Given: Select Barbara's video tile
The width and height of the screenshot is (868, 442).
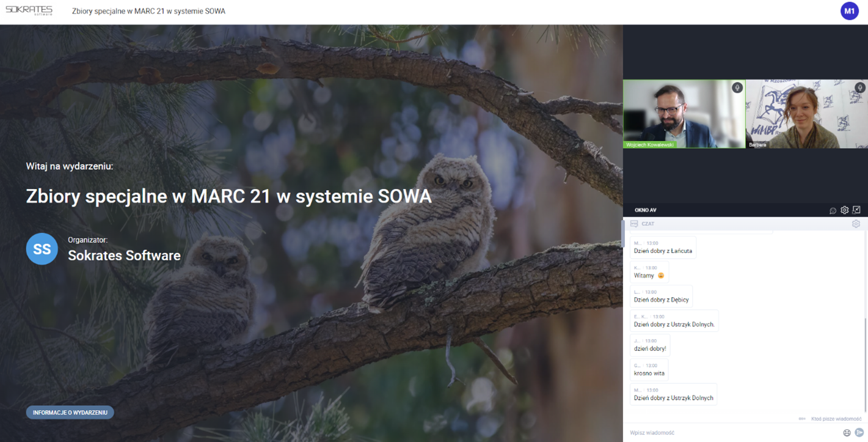Looking at the screenshot, I should (807, 114).
